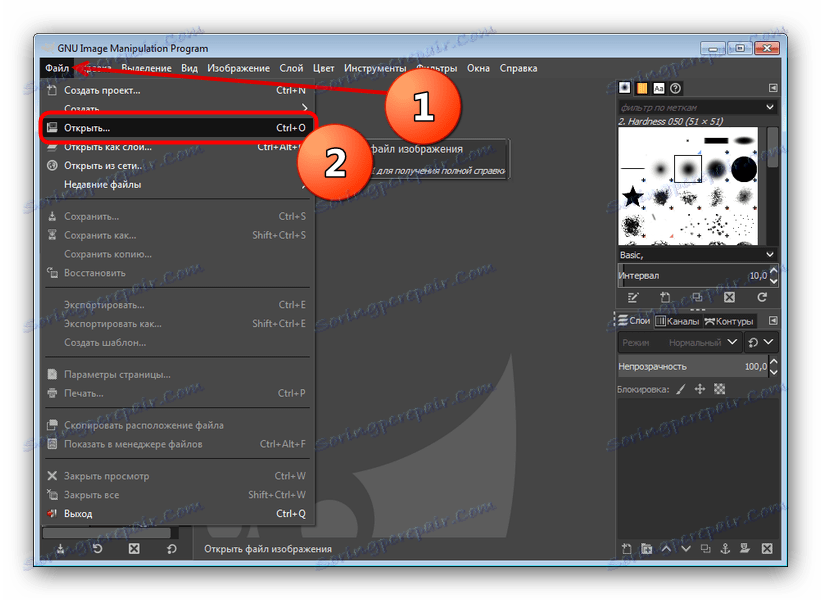This screenshot has width=821, height=600.
Task: Switch to the Каналы tab
Action: [677, 321]
